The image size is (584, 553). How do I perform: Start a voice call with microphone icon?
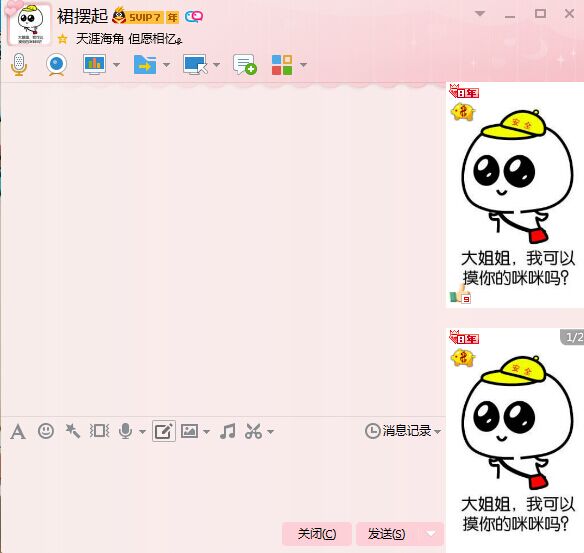19,64
